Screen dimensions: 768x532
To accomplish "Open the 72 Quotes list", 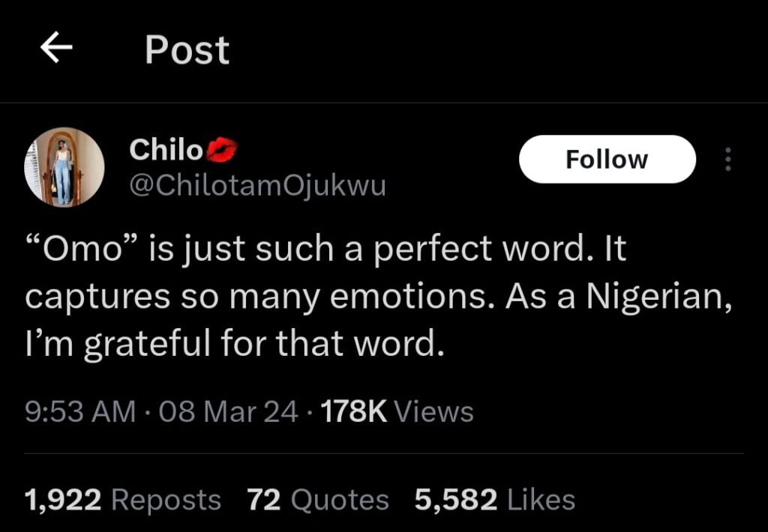I will coord(318,500).
